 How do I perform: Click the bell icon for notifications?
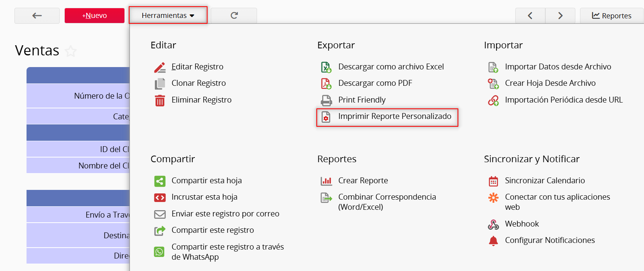tap(493, 241)
